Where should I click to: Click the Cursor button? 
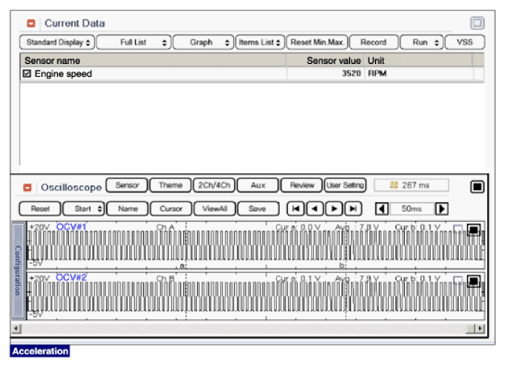pos(171,209)
